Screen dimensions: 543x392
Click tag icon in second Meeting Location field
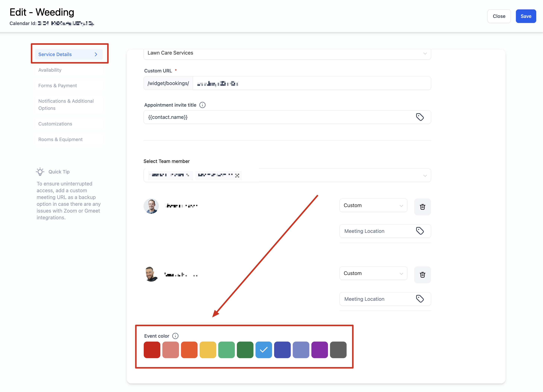pos(420,299)
